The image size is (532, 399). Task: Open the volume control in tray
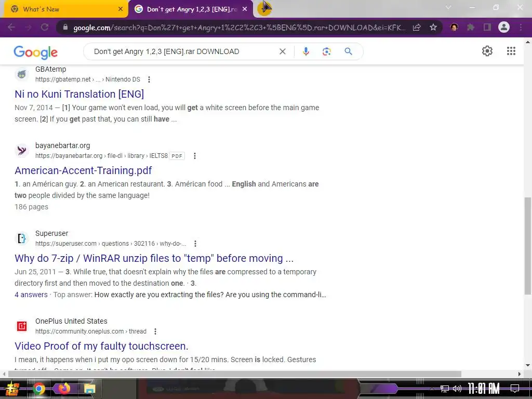457,389
